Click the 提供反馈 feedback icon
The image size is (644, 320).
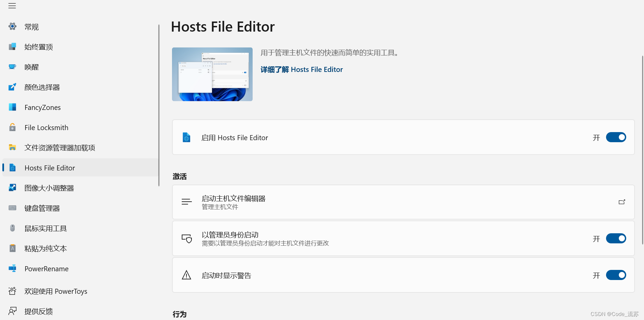12,311
